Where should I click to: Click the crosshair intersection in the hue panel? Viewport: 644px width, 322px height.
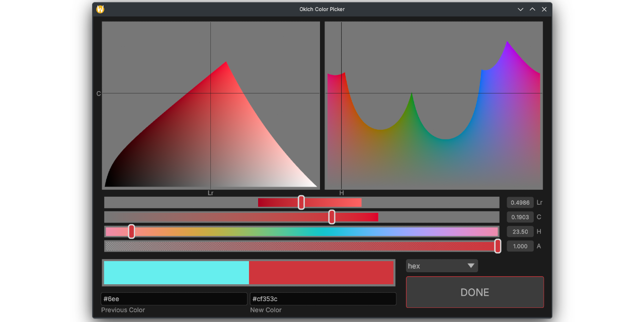[342, 94]
